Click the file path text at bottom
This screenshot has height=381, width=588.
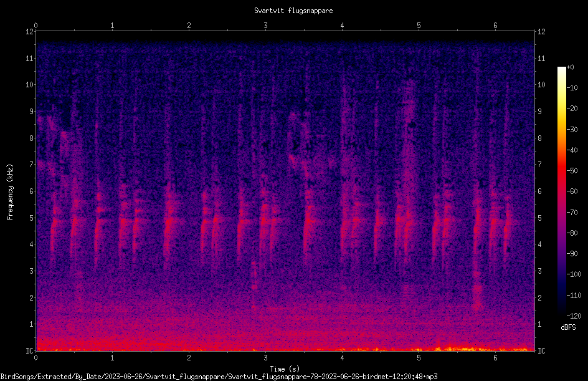pos(219,377)
